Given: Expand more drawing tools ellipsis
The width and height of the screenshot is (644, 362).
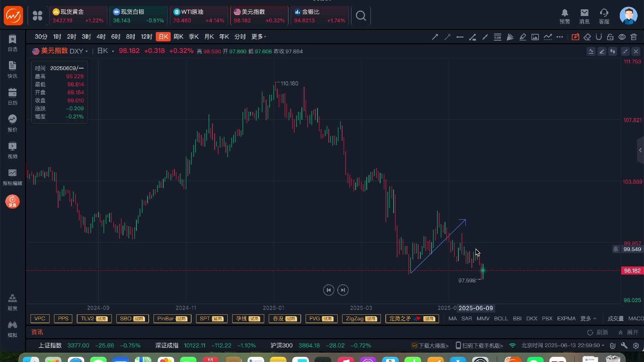Looking at the screenshot, I should [x=559, y=37].
